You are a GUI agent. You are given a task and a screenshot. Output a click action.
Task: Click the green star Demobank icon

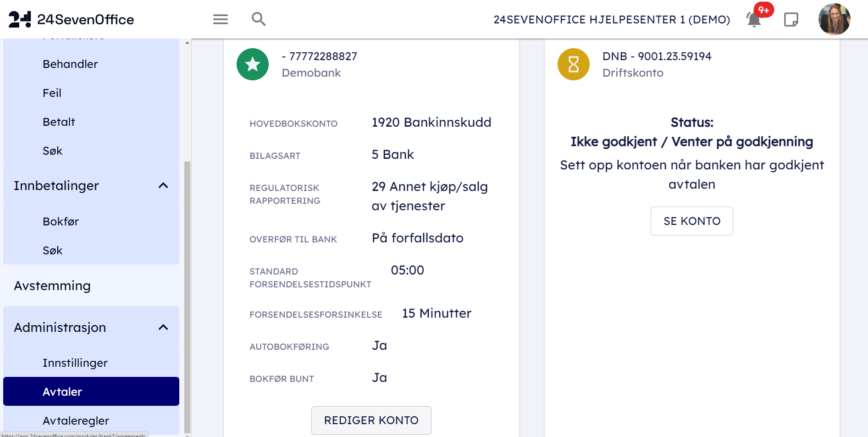(253, 64)
